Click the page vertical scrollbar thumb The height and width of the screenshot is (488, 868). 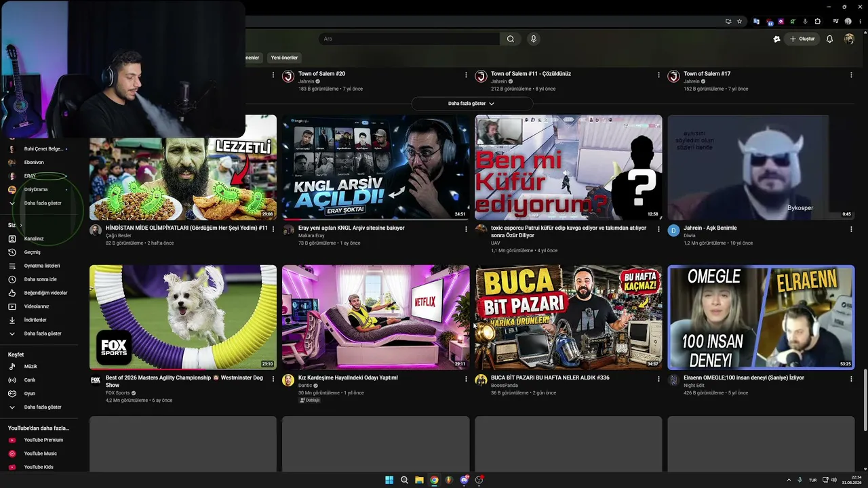[865, 399]
